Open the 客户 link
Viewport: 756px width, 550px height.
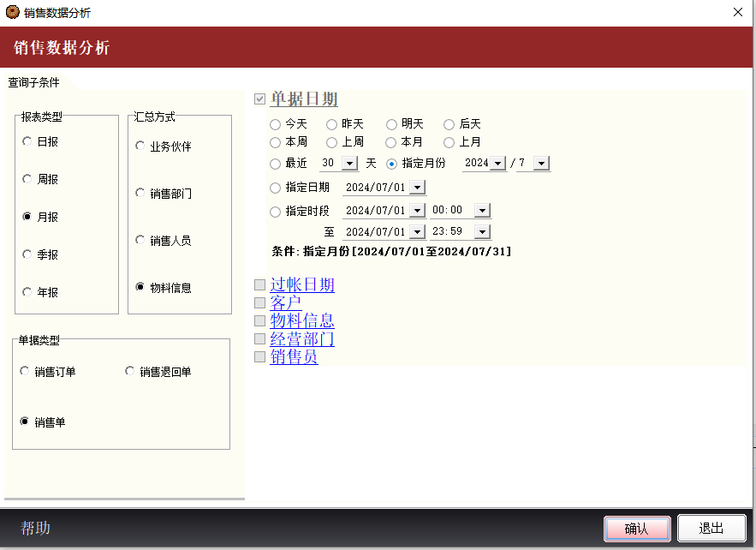tap(286, 302)
